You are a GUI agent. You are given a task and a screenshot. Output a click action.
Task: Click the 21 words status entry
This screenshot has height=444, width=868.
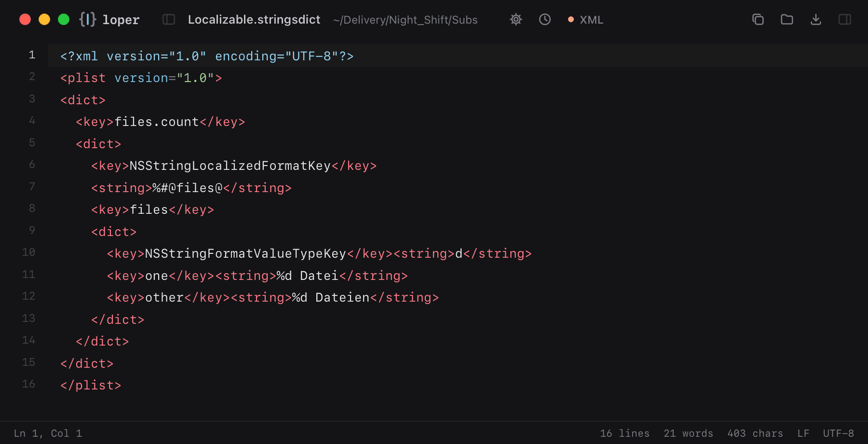[x=688, y=433]
